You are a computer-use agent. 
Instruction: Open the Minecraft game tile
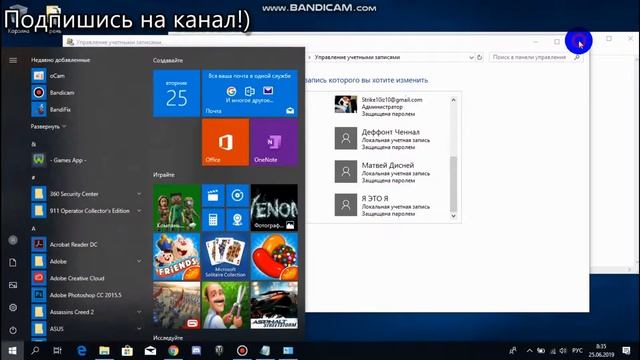176,208
